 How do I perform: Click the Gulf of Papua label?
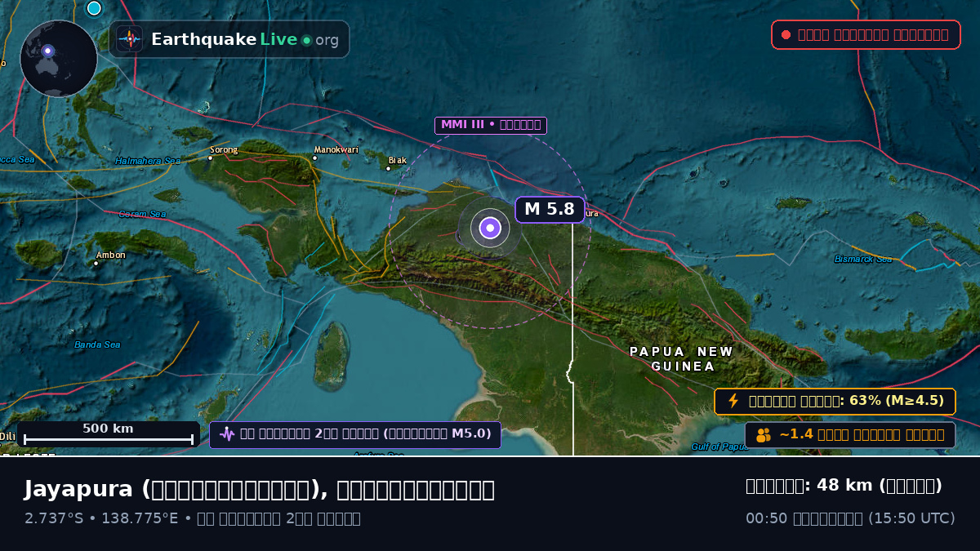tap(719, 447)
